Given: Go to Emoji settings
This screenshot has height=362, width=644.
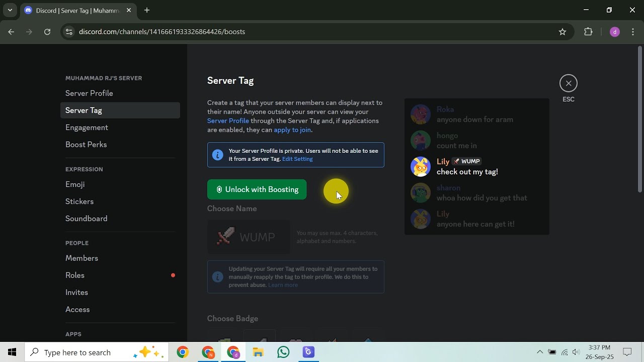Looking at the screenshot, I should pos(120,185).
